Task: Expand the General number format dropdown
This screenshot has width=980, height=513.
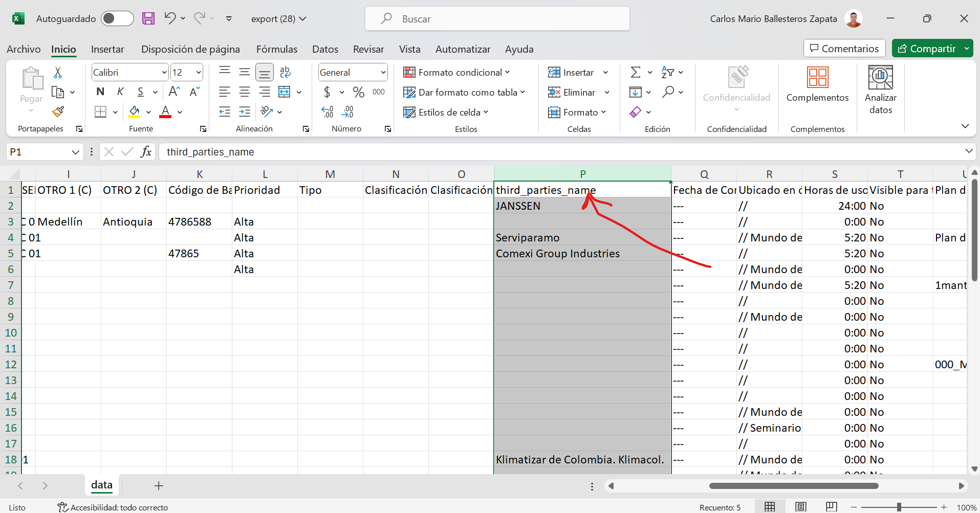Action: tap(383, 73)
